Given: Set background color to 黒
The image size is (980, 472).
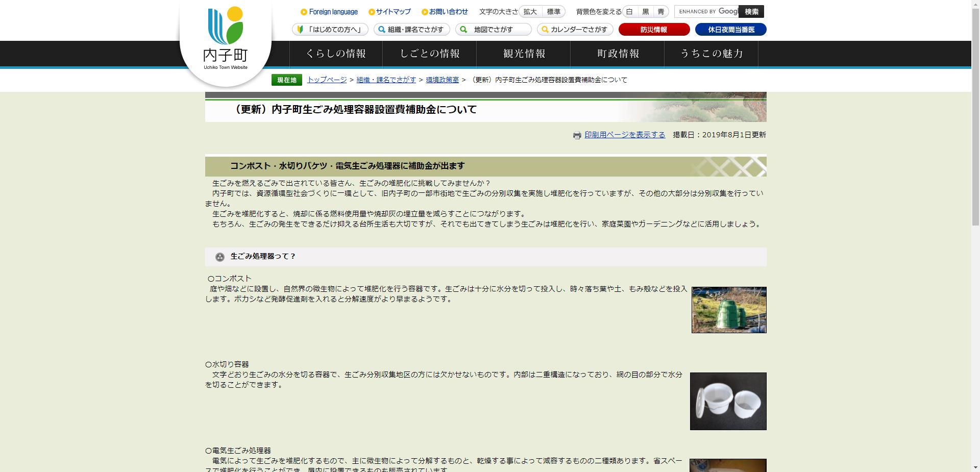Looking at the screenshot, I should [646, 11].
